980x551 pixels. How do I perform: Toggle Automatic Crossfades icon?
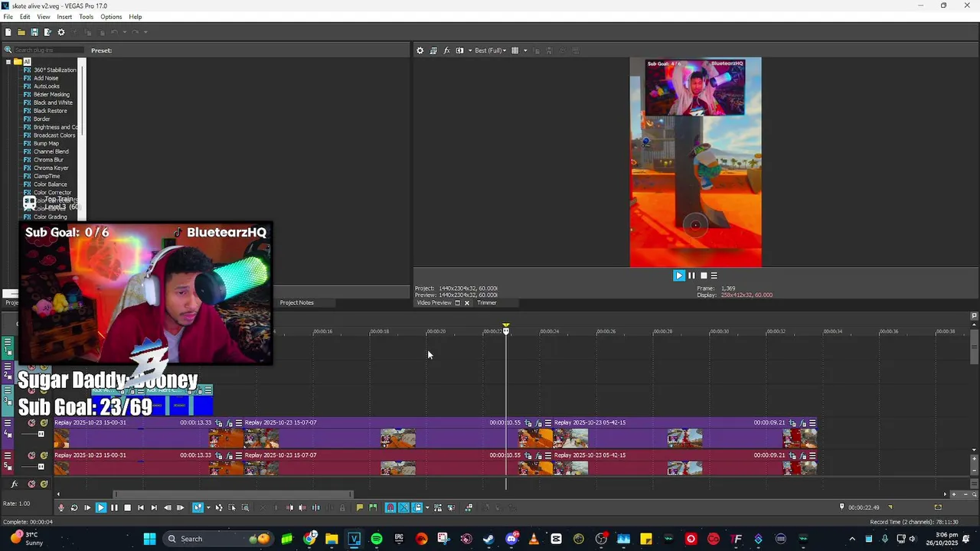coord(403,507)
